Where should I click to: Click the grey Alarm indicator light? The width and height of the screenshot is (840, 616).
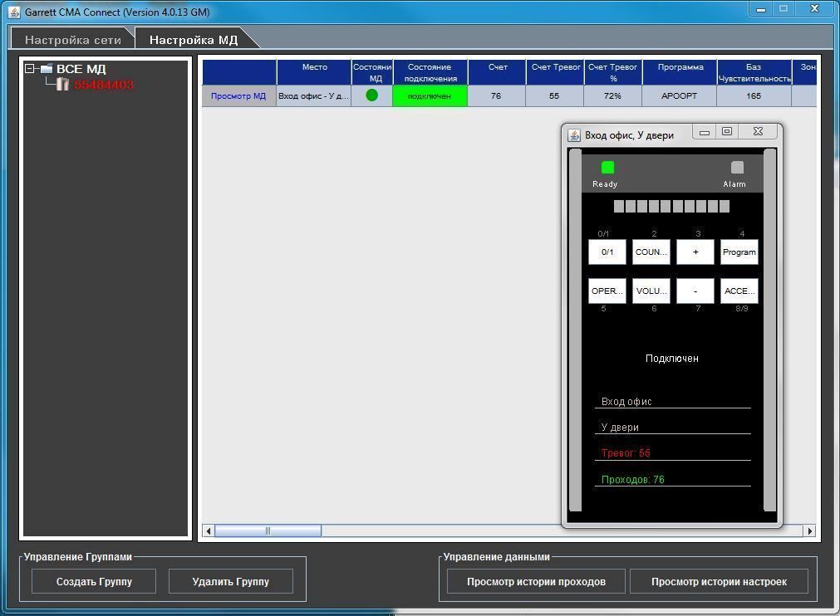coord(737,168)
